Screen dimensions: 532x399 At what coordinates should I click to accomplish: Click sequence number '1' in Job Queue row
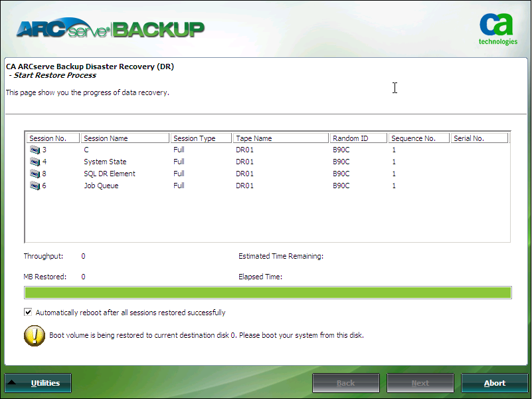[x=394, y=186]
